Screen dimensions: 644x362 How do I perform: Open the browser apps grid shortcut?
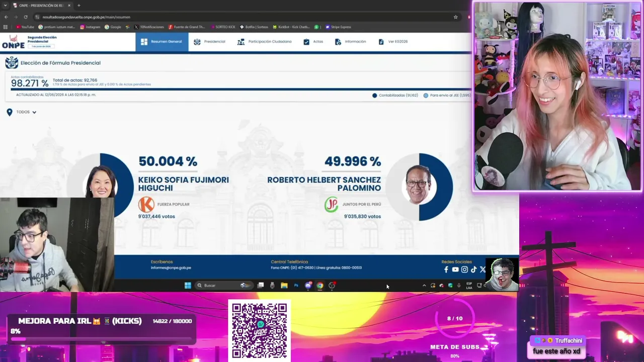(6, 27)
